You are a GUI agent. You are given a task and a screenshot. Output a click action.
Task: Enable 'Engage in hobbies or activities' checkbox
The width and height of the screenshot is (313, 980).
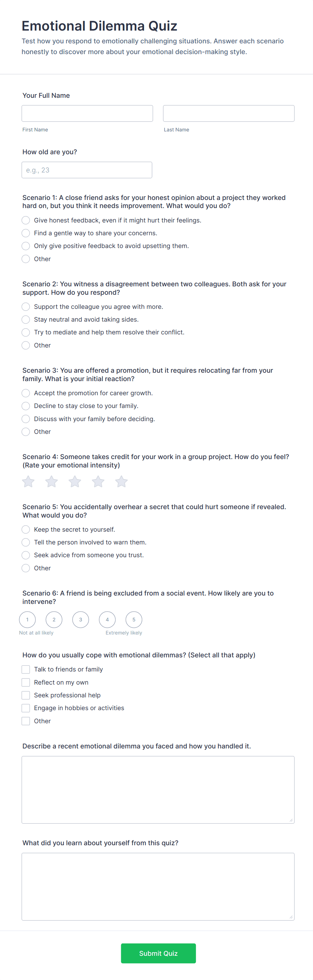pos(26,708)
